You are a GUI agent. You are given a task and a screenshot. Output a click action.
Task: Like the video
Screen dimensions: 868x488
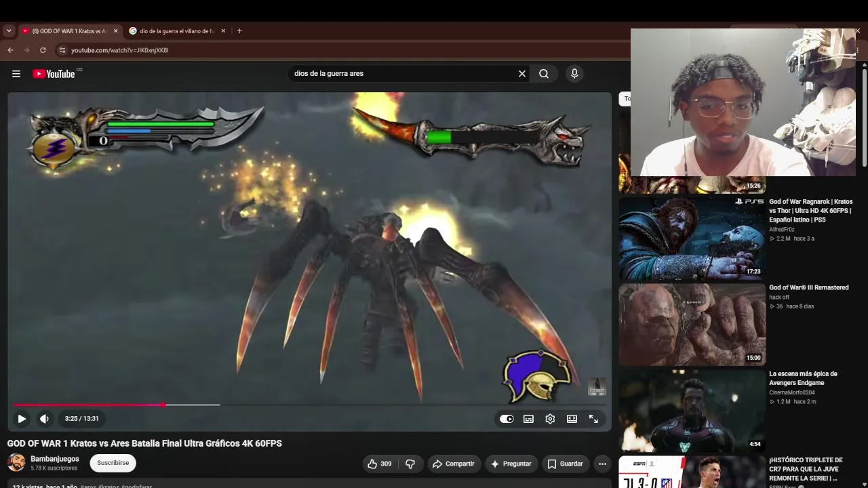click(380, 464)
